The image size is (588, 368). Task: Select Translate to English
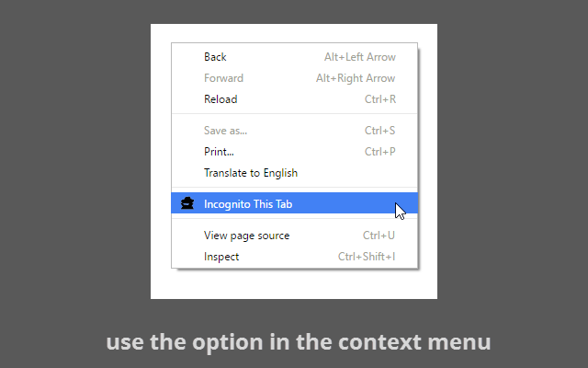(x=251, y=173)
